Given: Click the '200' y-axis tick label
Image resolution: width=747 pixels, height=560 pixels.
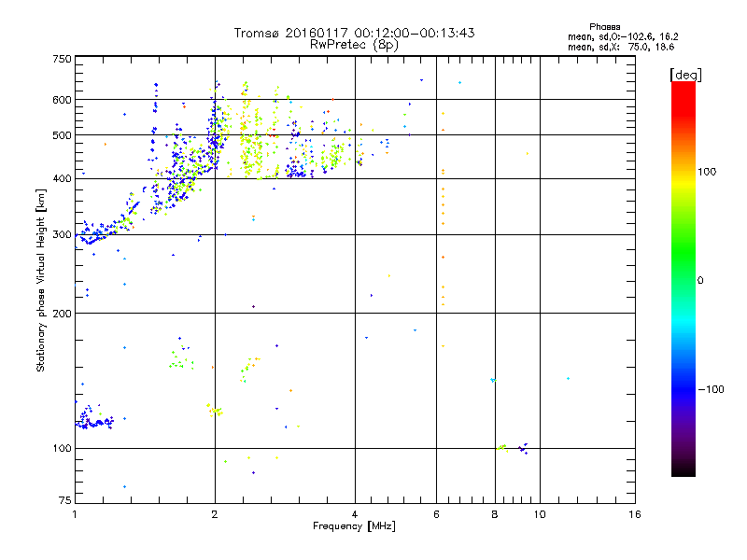Looking at the screenshot, I should [x=62, y=314].
